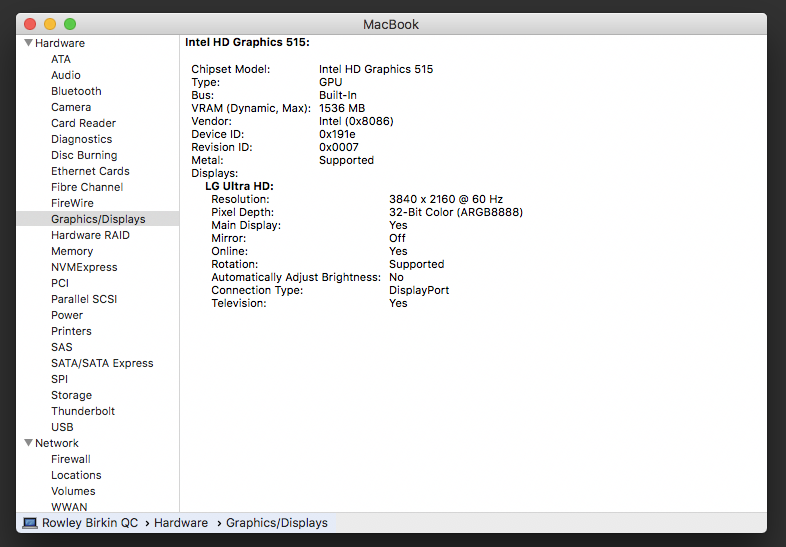The image size is (786, 547).
Task: Select Volumes under Network
Action: (73, 491)
